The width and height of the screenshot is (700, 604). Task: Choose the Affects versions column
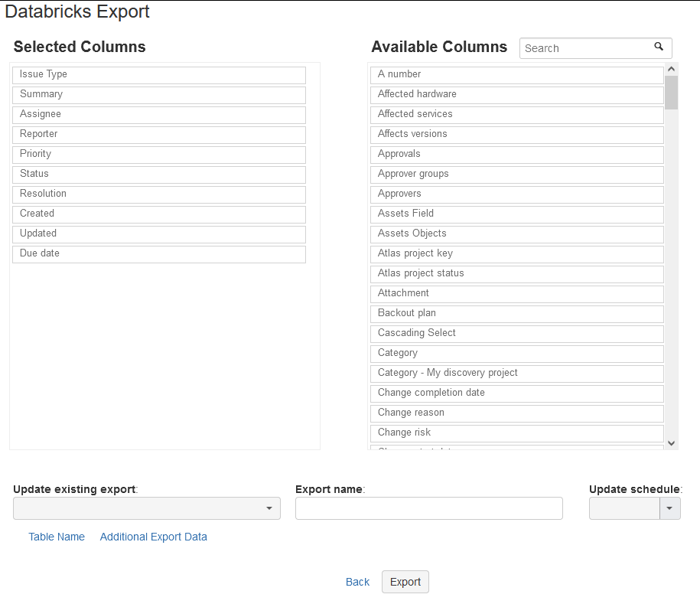tap(517, 135)
